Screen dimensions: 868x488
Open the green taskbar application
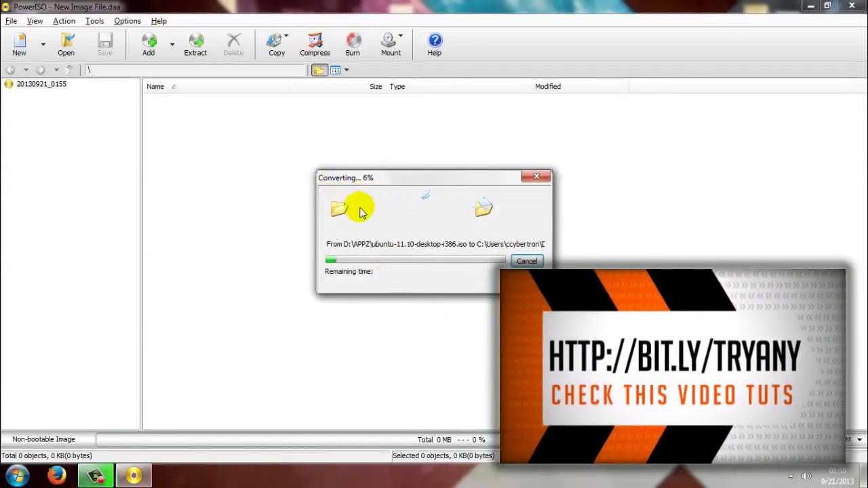96,476
